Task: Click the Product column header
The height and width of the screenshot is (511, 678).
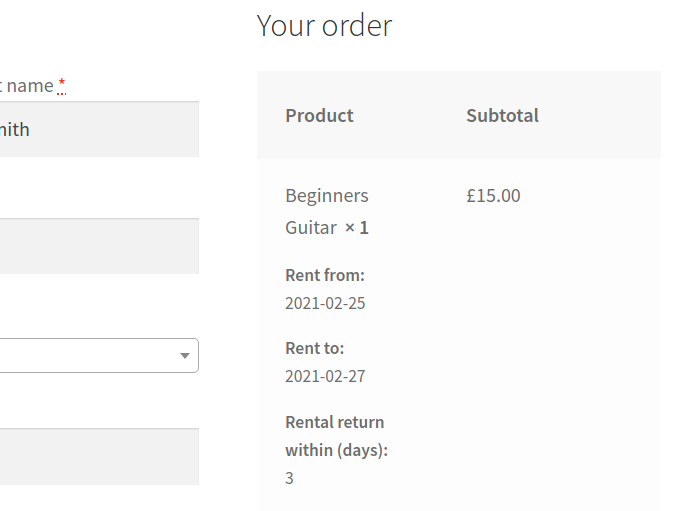Action: [x=319, y=115]
